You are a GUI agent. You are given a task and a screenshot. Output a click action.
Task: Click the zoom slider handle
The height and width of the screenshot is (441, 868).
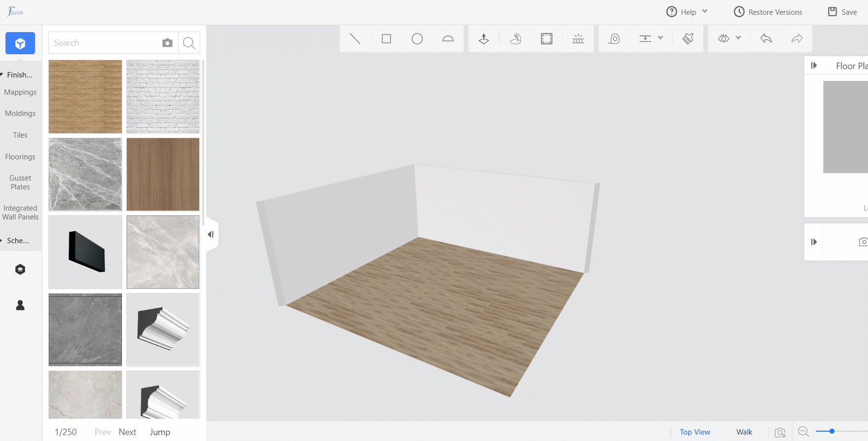pos(832,432)
